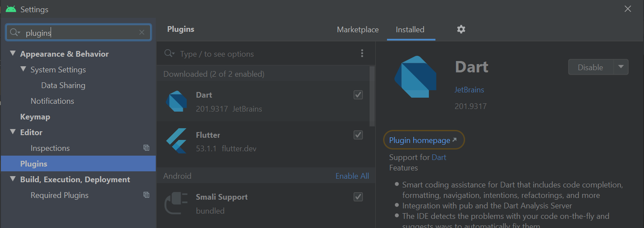Image resolution: width=644 pixels, height=228 pixels.
Task: Click the settings search magnifier icon
Action: coord(15,33)
